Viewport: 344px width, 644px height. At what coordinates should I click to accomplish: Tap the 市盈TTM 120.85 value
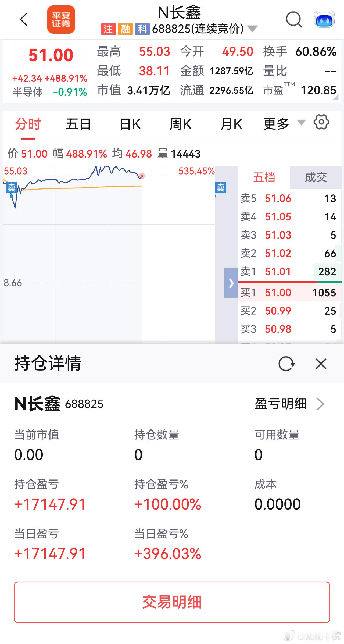318,90
